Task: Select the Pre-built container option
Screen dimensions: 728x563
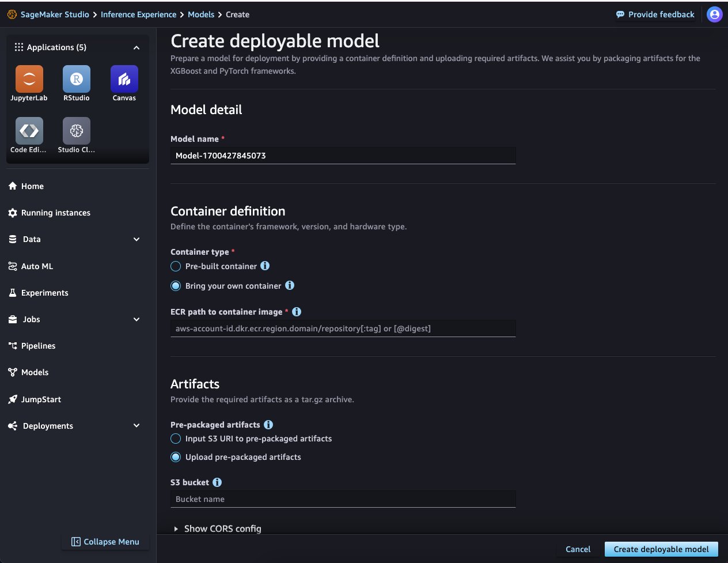Action: click(x=176, y=266)
